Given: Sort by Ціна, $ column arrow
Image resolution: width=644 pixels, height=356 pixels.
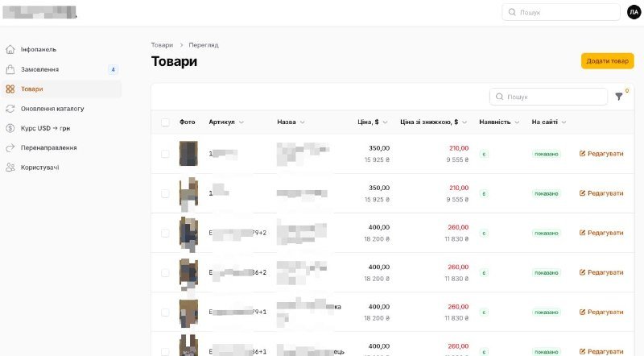Looking at the screenshot, I should [386, 122].
